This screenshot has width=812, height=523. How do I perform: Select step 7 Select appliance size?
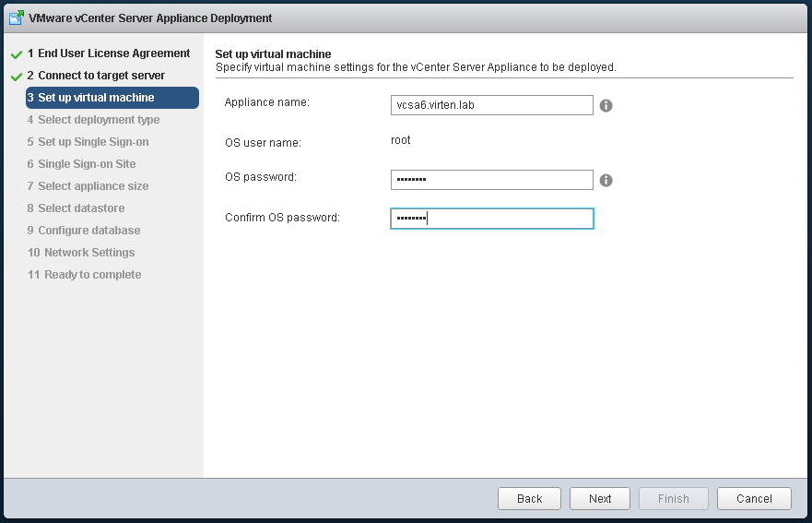(88, 186)
